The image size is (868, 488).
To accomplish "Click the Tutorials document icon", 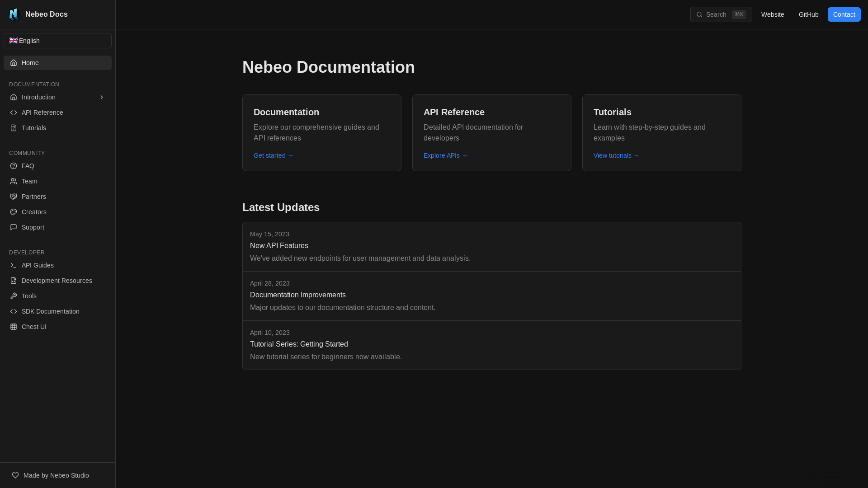I will click(14, 128).
